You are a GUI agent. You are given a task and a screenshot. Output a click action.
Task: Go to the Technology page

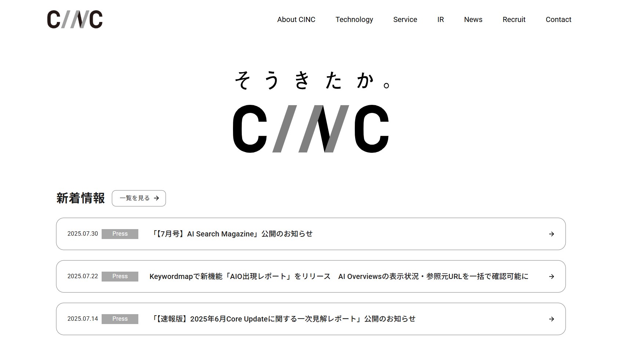pos(354,19)
